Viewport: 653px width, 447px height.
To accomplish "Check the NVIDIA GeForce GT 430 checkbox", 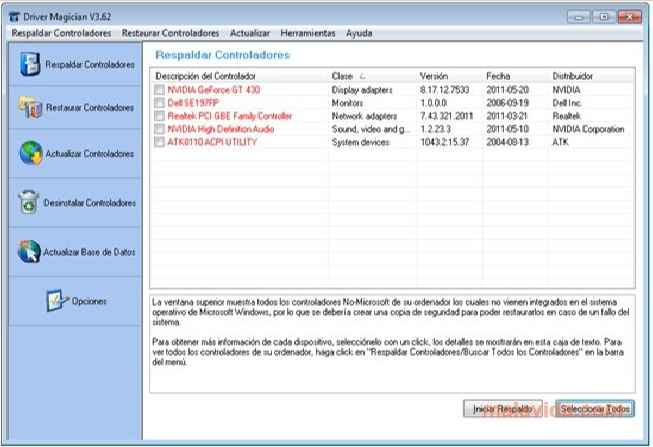I will pos(159,90).
